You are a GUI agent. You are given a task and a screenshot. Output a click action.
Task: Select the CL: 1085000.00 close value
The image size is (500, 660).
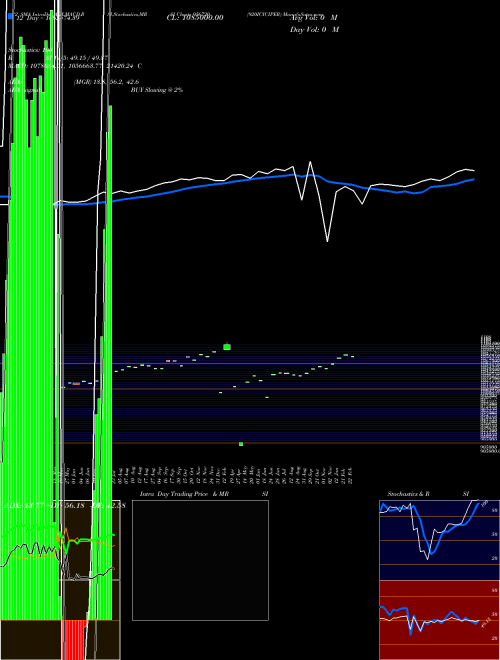(x=195, y=18)
